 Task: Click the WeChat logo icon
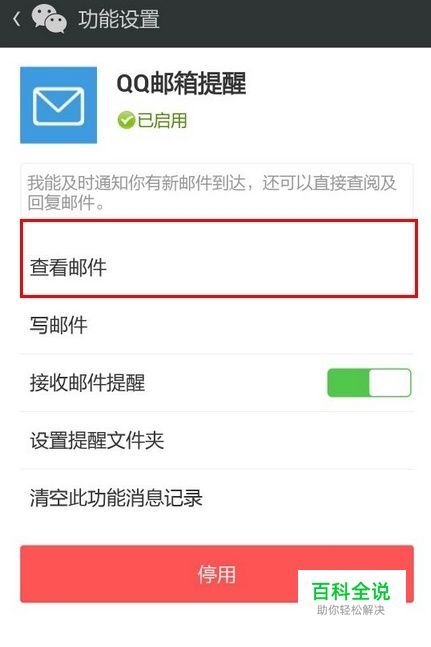coord(49,19)
